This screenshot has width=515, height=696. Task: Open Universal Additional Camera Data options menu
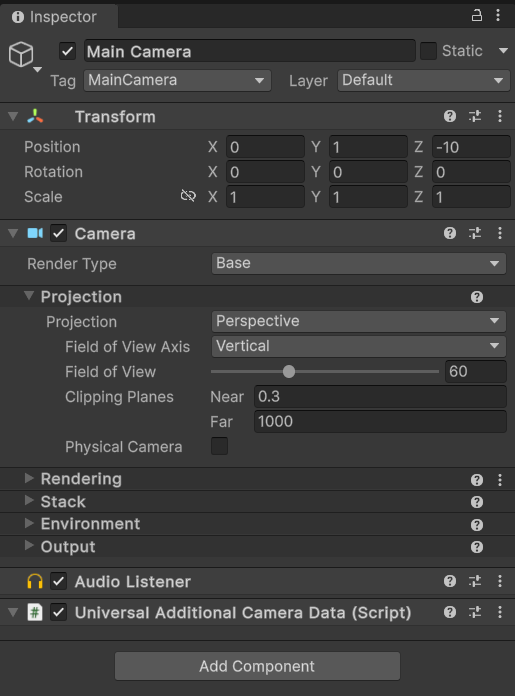coord(500,613)
